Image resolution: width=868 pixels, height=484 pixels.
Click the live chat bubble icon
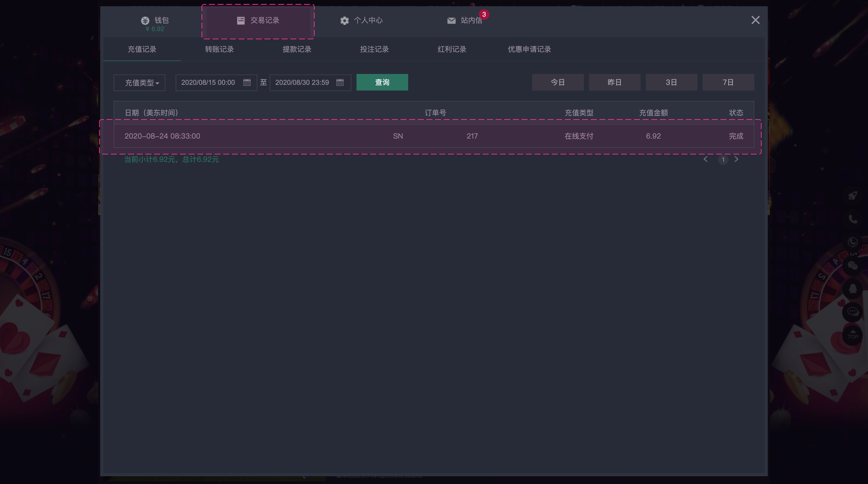click(x=852, y=312)
